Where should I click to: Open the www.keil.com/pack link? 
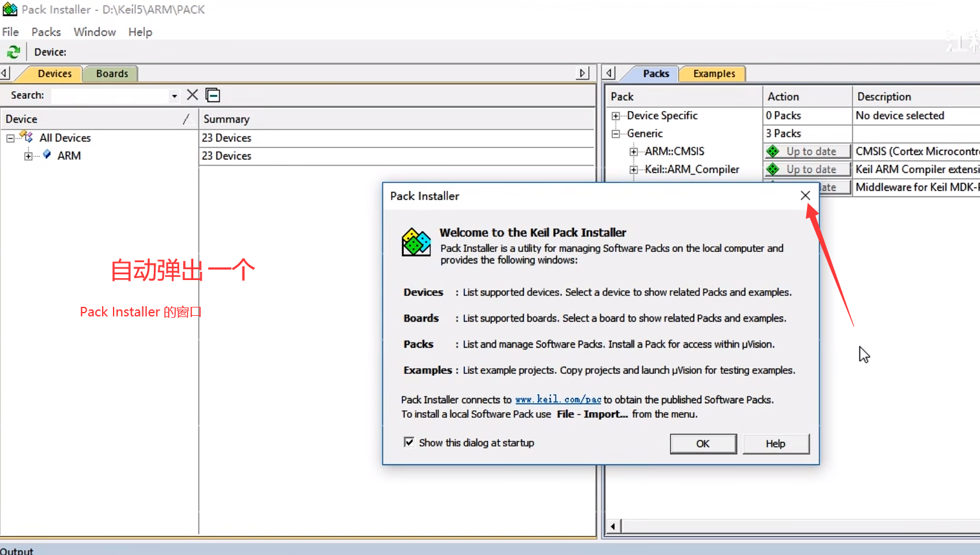558,399
